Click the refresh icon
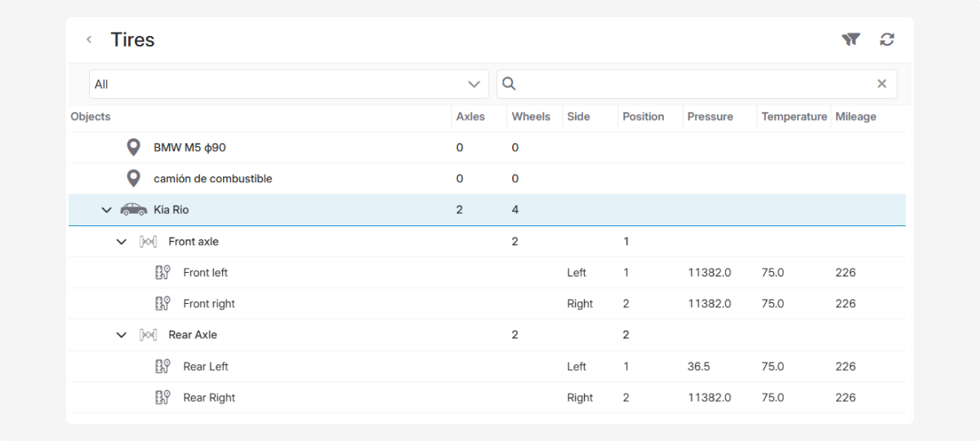 (x=887, y=39)
